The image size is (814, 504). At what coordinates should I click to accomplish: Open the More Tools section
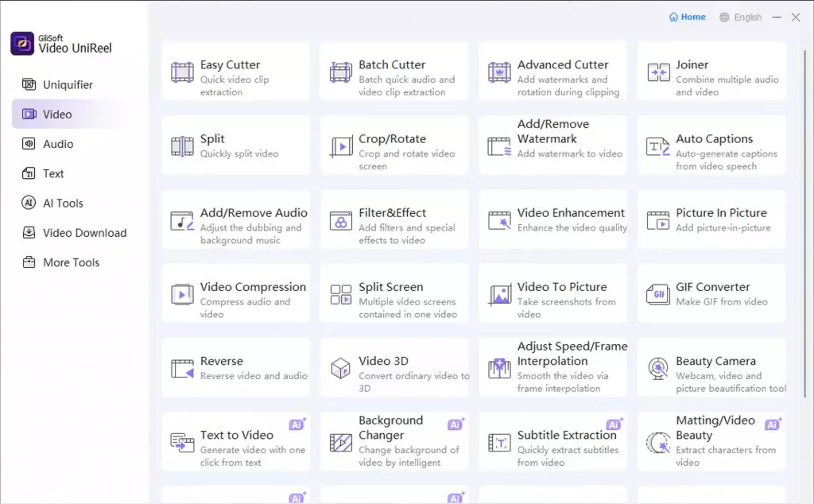71,262
